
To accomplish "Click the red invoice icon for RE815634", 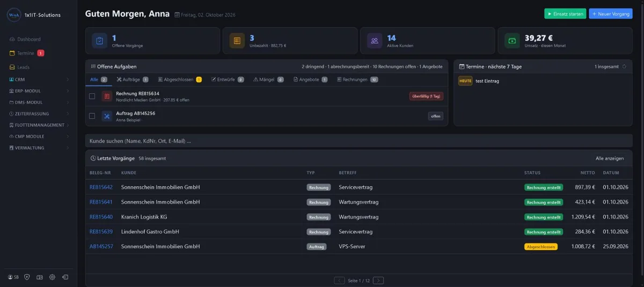I will 107,96.
